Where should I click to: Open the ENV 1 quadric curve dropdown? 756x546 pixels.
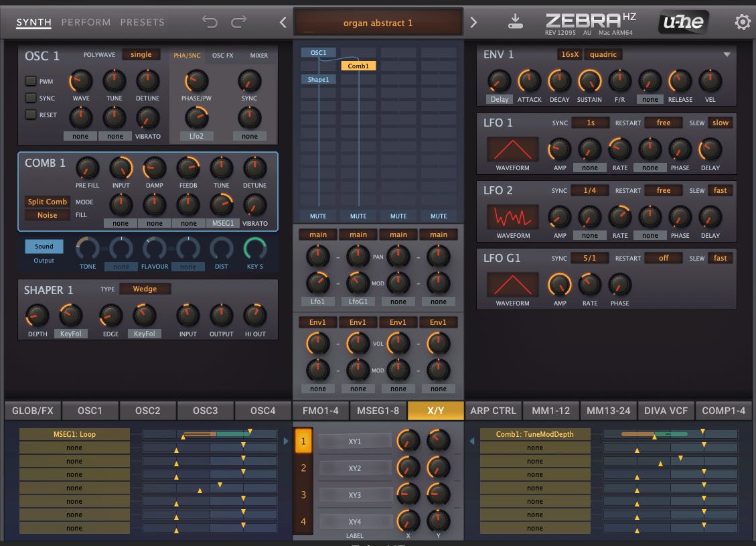603,54
